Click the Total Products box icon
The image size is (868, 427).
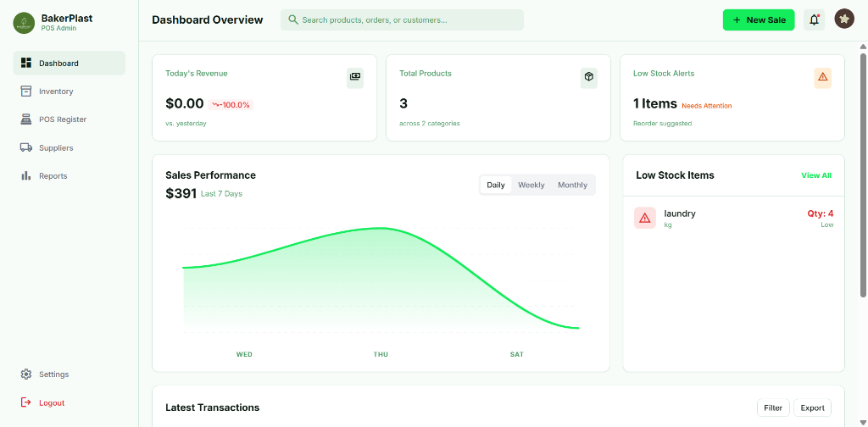(589, 77)
